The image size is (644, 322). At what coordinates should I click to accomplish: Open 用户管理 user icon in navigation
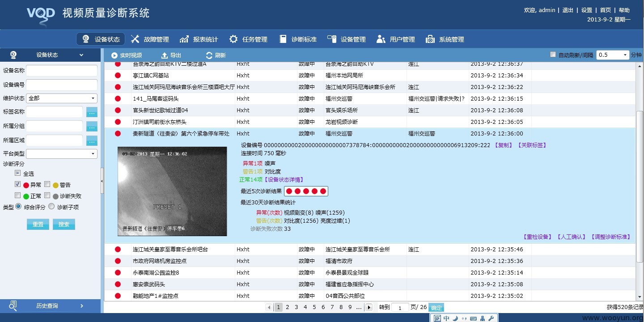[381, 39]
